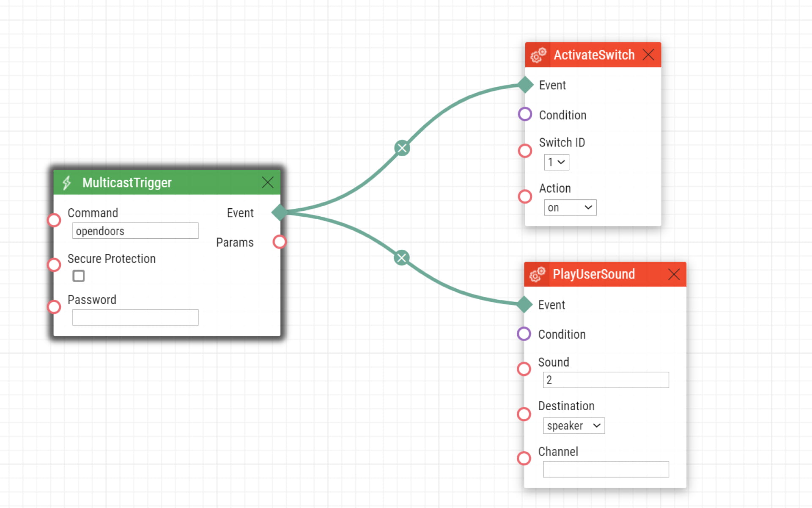This screenshot has width=812, height=508.
Task: Open the Action dropdown set to on
Action: coord(570,207)
